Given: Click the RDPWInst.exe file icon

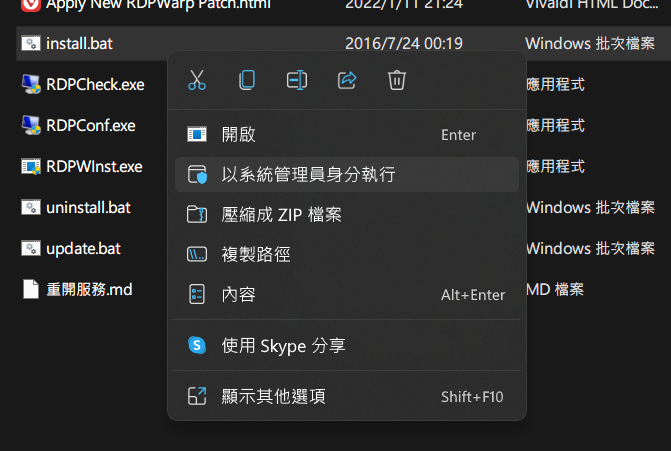Looking at the screenshot, I should click(31, 166).
